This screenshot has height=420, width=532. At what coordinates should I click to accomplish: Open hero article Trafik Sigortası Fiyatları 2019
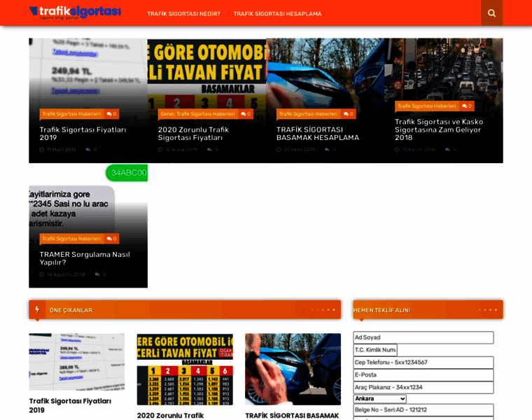83,134
